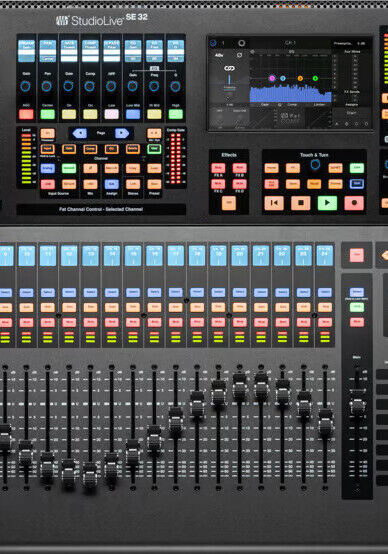Start playback with the green Play button
388x554 pixels.
click(x=327, y=203)
